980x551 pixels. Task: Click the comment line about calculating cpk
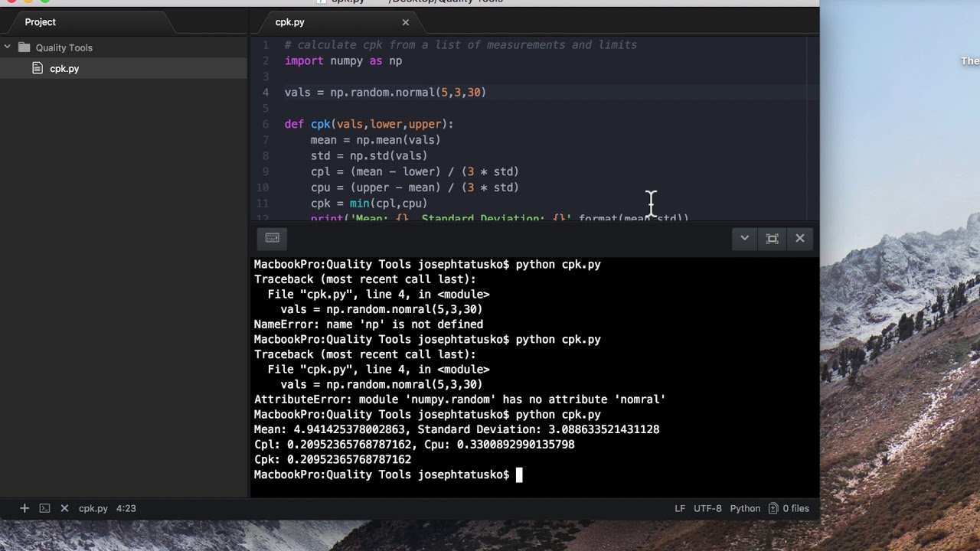(x=461, y=45)
